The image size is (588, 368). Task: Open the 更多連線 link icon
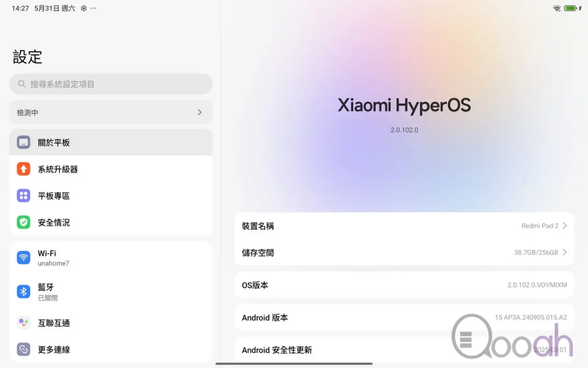point(23,350)
